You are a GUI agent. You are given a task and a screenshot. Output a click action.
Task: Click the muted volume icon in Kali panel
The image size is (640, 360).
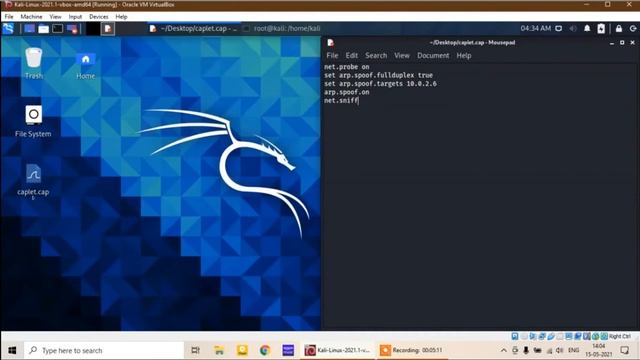click(573, 29)
